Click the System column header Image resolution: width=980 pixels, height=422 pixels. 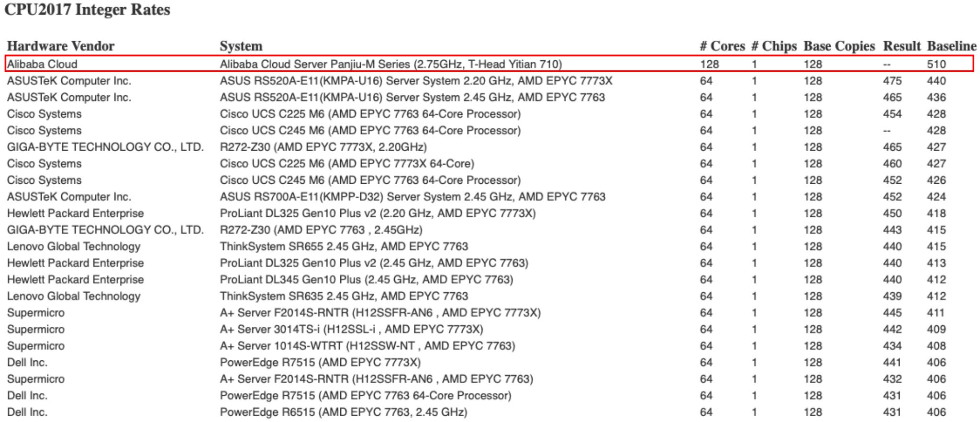[241, 46]
